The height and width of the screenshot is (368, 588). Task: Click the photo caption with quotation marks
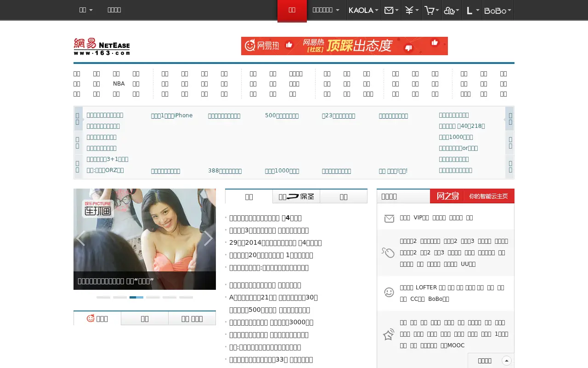[115, 281]
